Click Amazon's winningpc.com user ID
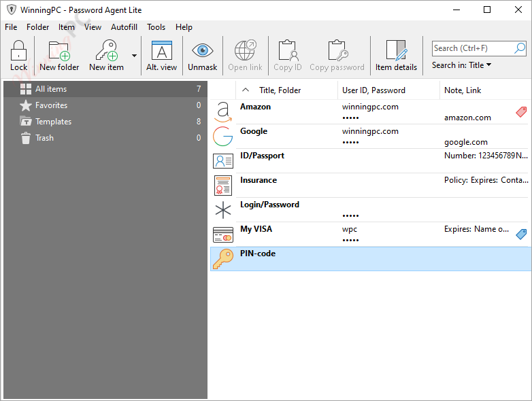Viewport: 532px width, 401px height. coord(370,107)
